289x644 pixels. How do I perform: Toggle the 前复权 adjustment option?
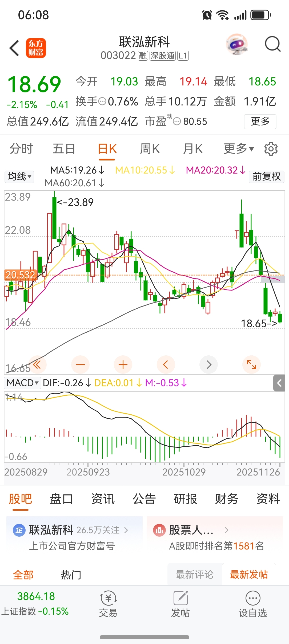click(x=267, y=176)
